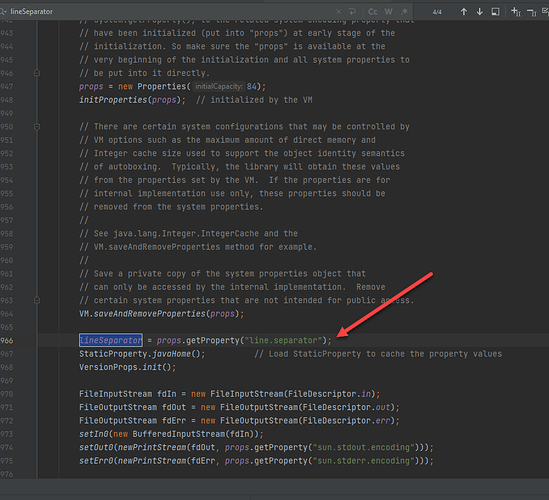Viewport: 549px width, 500px height.
Task: Click fdIn variable declaration on line 970
Action: [167, 394]
